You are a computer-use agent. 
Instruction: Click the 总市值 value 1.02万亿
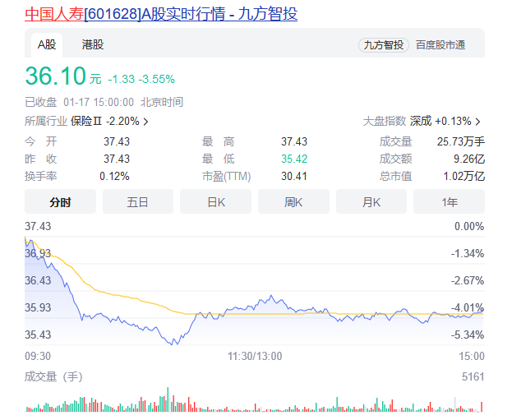pos(464,177)
